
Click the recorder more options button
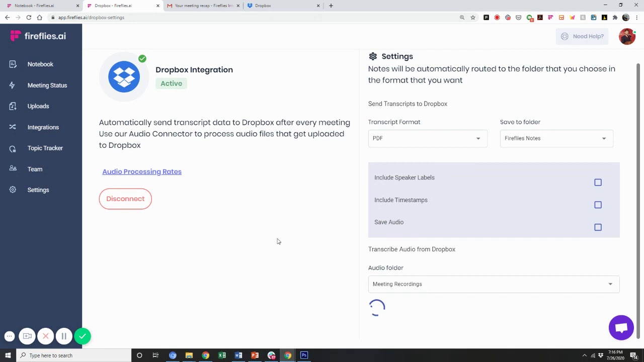(x=10, y=336)
